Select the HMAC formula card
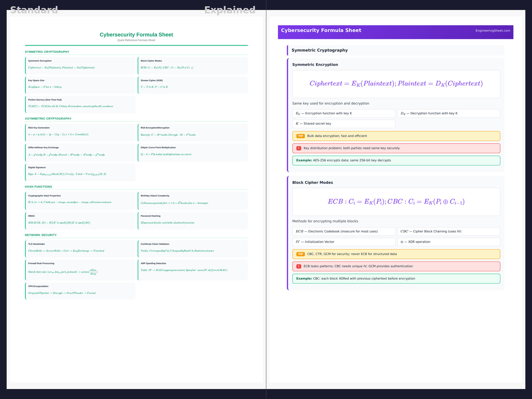This screenshot has height=399, width=532. click(80, 220)
